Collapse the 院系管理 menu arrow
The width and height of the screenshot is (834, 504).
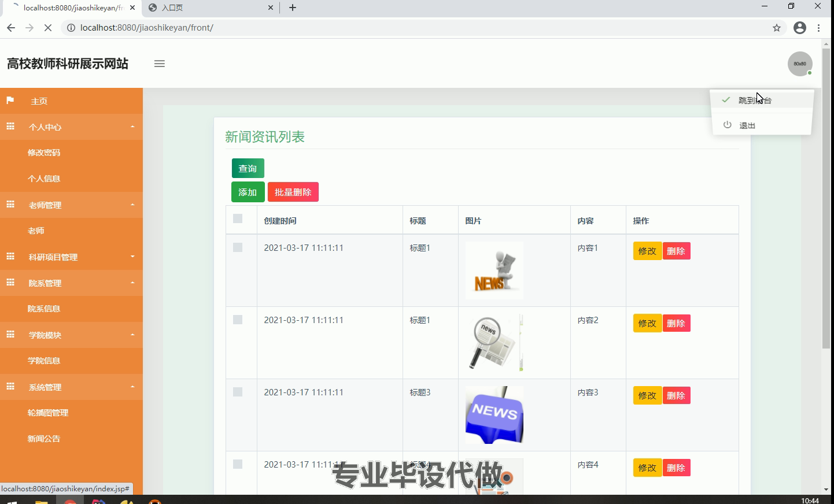pyautogui.click(x=132, y=283)
